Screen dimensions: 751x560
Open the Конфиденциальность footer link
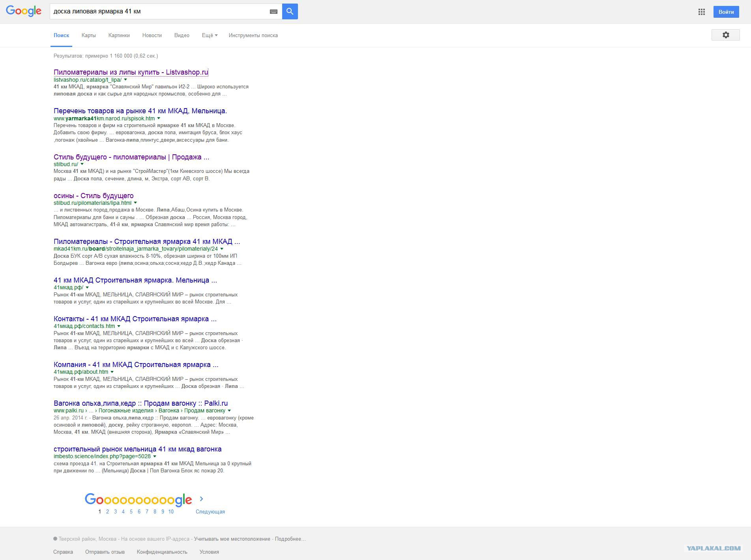[x=162, y=552]
